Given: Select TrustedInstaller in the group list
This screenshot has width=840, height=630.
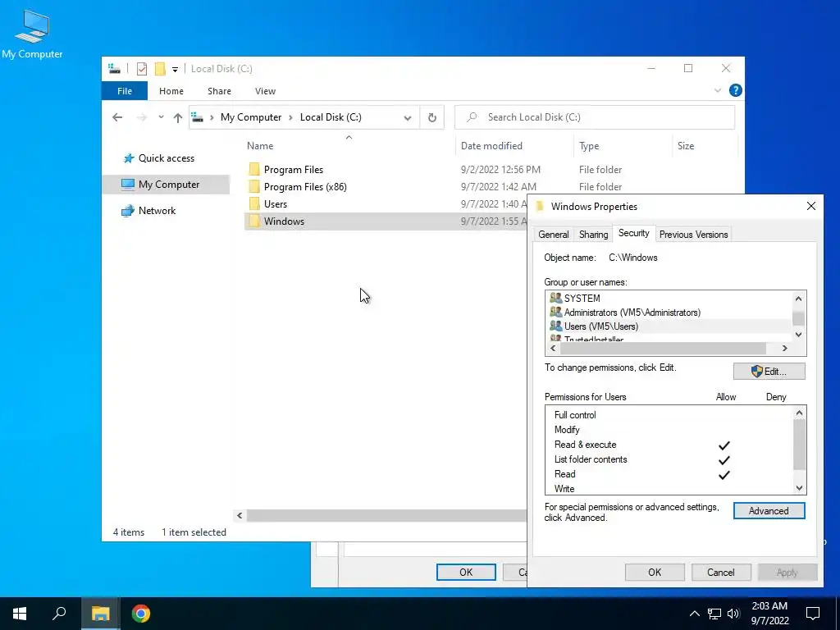Looking at the screenshot, I should click(594, 339).
